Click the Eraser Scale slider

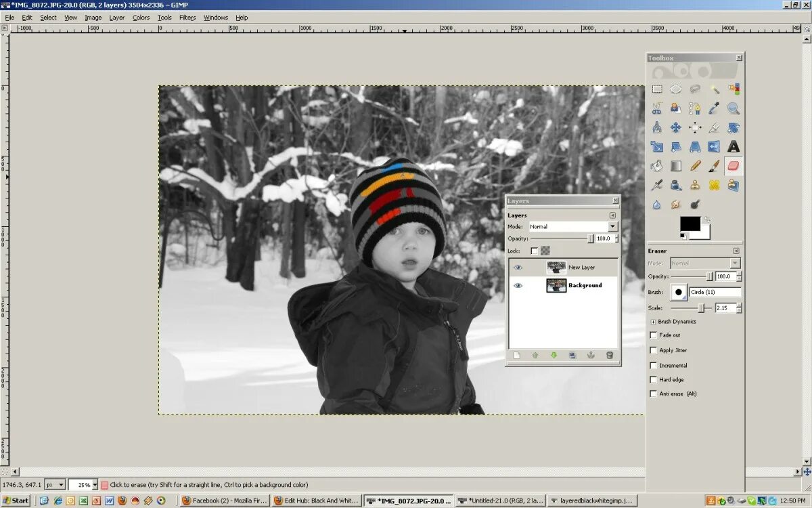[692, 308]
